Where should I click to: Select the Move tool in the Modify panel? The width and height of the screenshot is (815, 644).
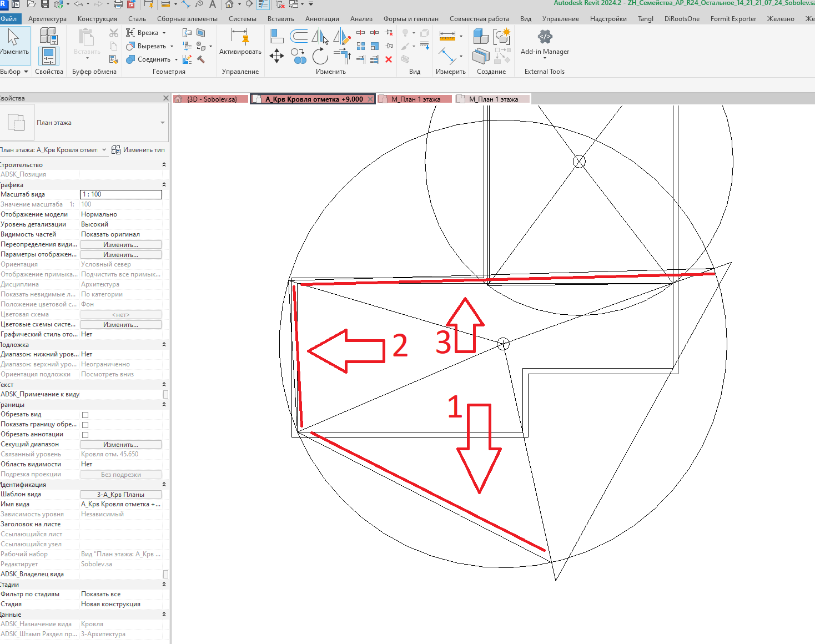[x=276, y=56]
